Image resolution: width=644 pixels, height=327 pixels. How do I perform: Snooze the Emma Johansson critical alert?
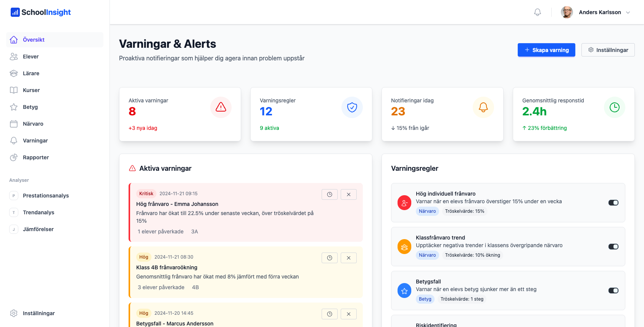(x=329, y=194)
